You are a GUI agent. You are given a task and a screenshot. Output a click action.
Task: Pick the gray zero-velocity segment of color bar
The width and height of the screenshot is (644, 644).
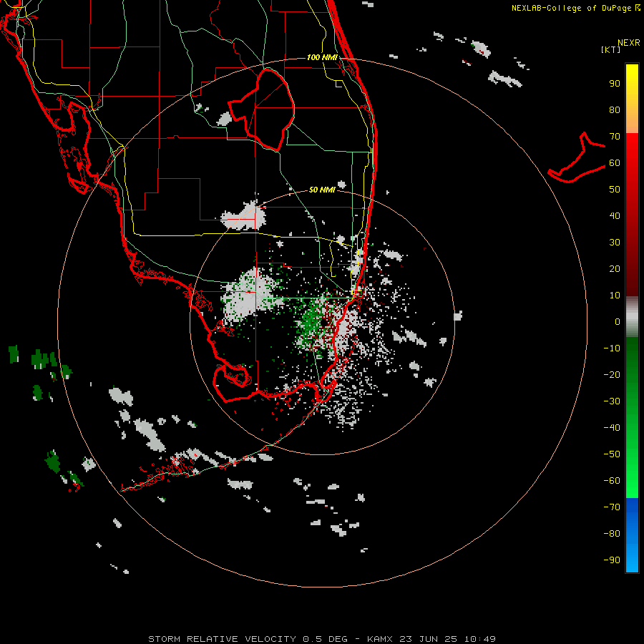[632, 317]
